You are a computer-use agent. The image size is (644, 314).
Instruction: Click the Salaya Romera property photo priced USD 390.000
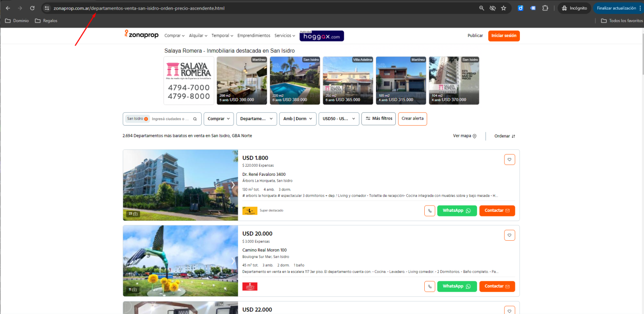point(241,80)
